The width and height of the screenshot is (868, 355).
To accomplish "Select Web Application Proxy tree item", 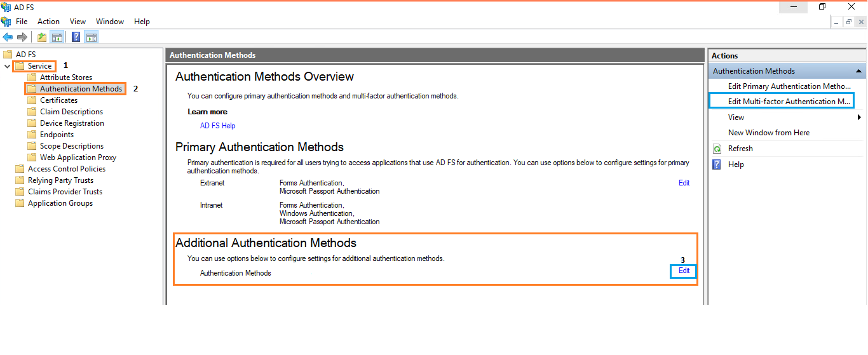I will [78, 157].
